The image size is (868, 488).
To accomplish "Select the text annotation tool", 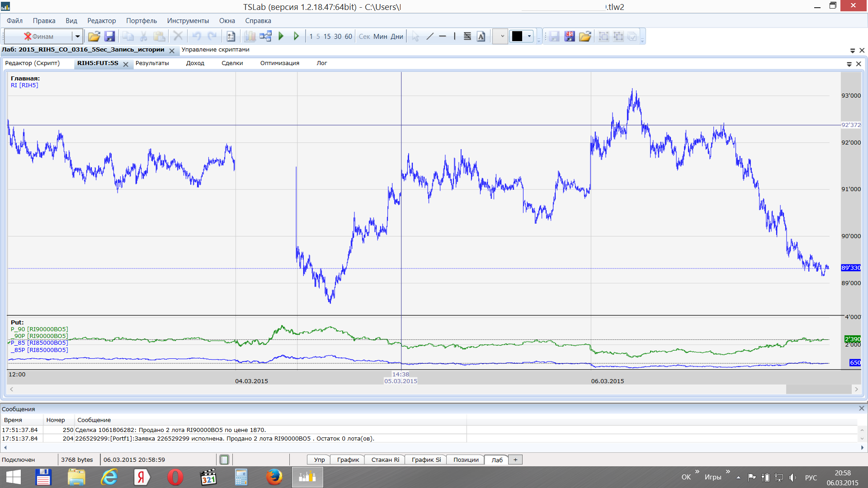I will click(481, 36).
